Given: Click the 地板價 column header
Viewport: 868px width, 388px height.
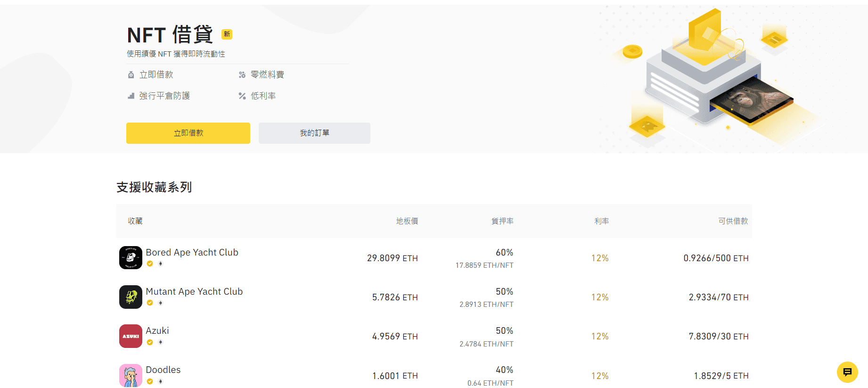Looking at the screenshot, I should (x=407, y=221).
